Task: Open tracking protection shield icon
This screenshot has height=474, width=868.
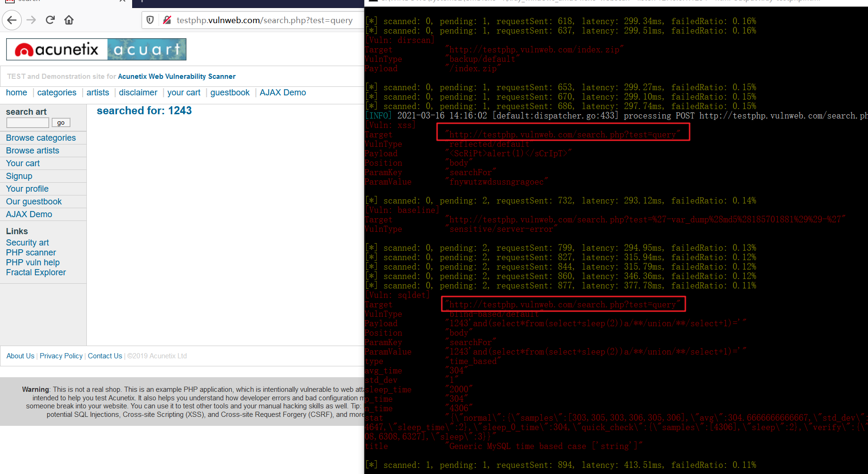Action: [150, 20]
